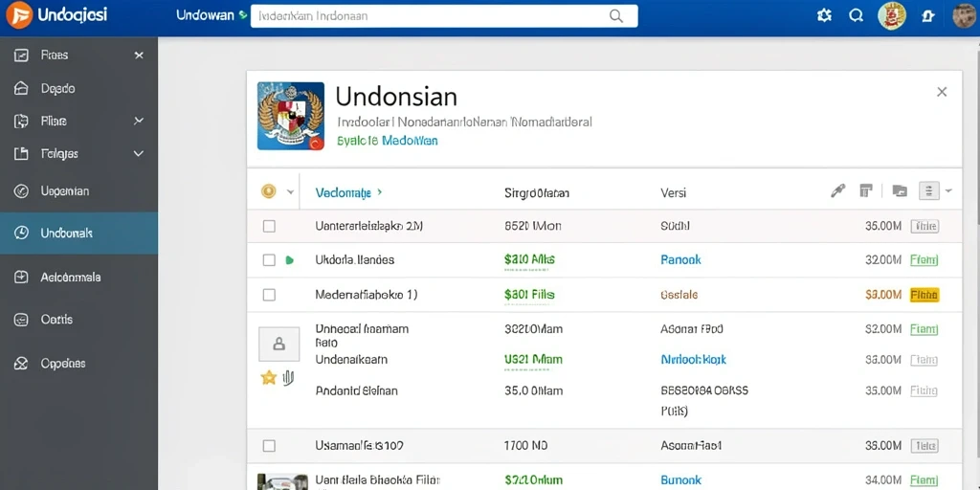Click the Undonsian emblem thumbnail
The height and width of the screenshot is (490, 980).
[291, 116]
